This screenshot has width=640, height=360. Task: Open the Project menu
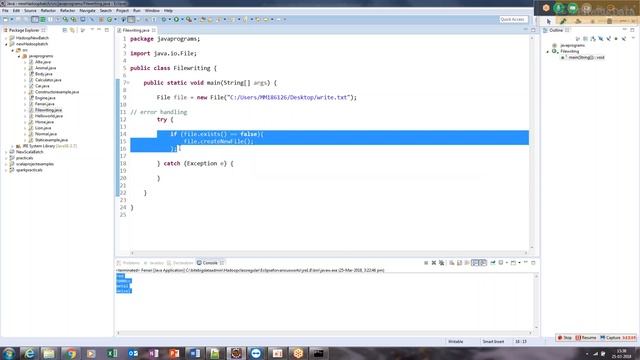122,11
